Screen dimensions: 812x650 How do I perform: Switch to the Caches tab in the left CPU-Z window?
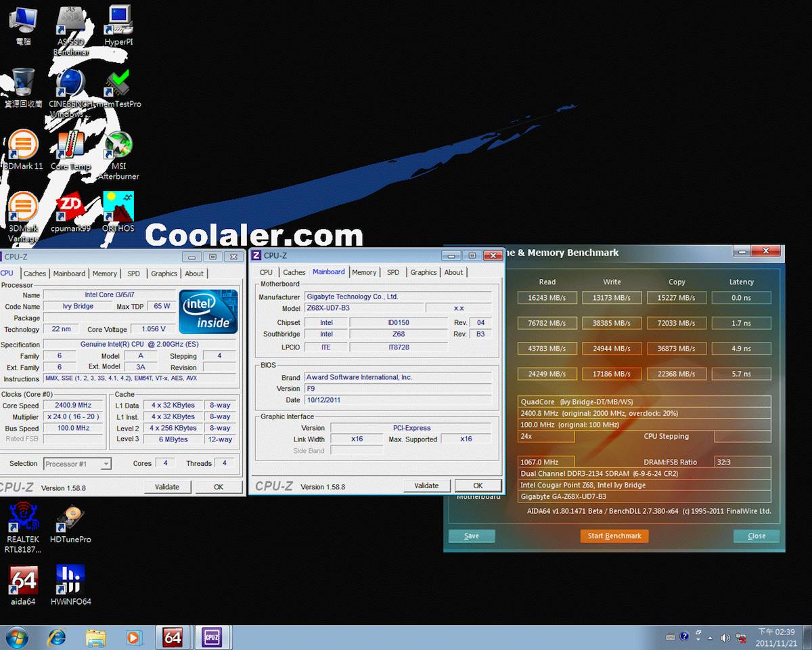click(x=35, y=274)
